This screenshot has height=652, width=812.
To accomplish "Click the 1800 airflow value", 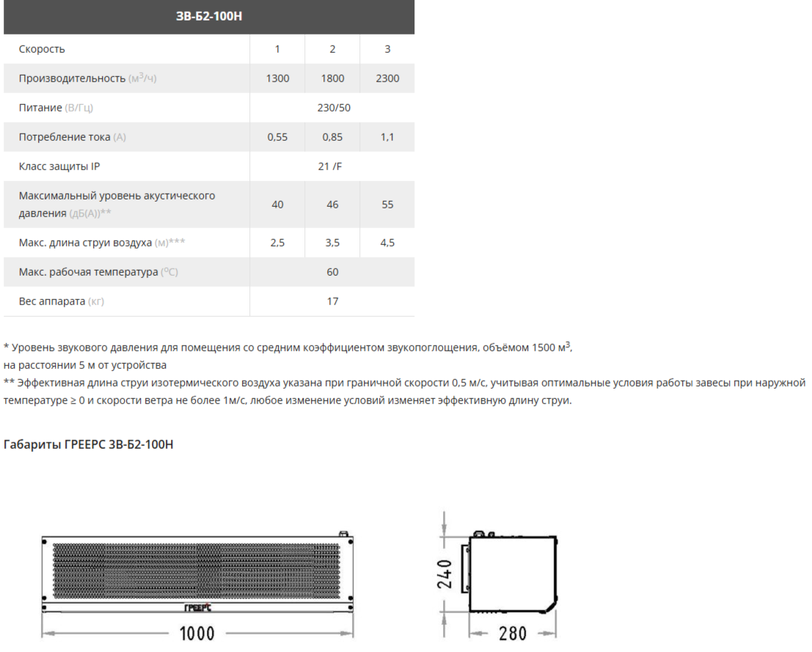I will click(x=332, y=78).
